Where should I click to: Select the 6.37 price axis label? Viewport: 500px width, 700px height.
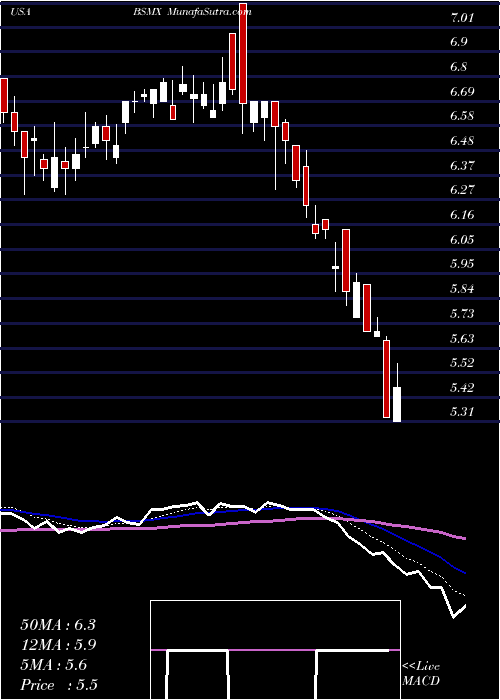click(462, 166)
